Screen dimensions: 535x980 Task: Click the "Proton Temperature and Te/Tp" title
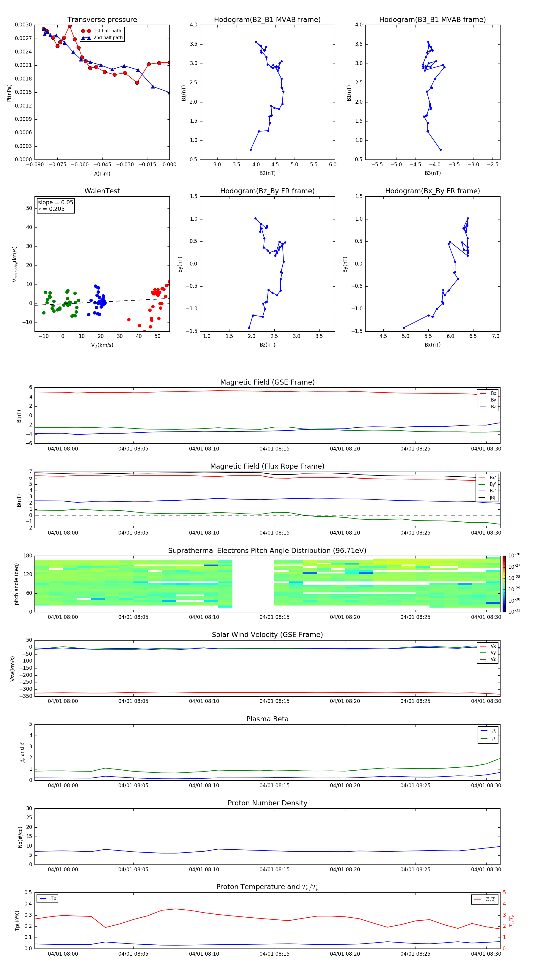[267, 887]
